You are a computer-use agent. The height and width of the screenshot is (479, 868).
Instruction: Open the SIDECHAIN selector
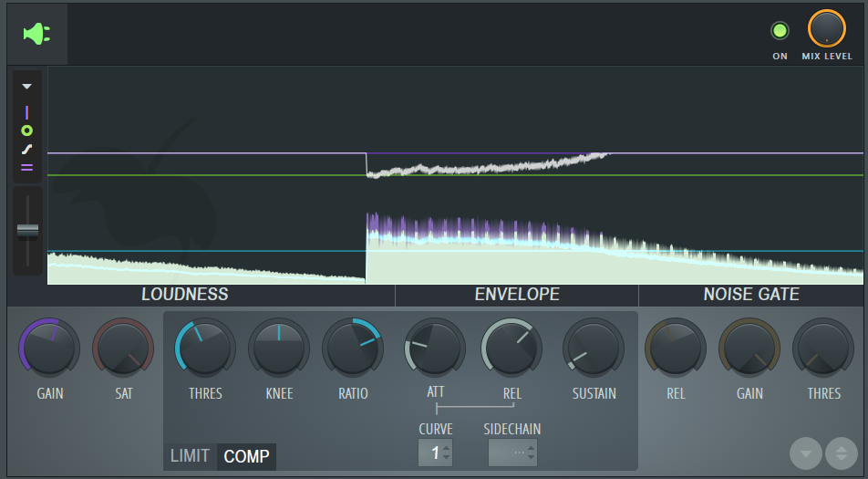[511, 453]
